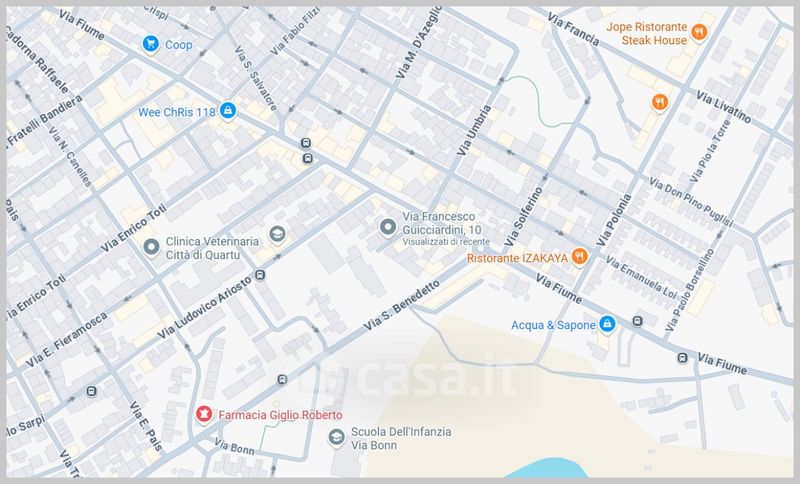
Task: Click the bus stop icon right of Acqua & Sapone
Action: click(x=637, y=321)
